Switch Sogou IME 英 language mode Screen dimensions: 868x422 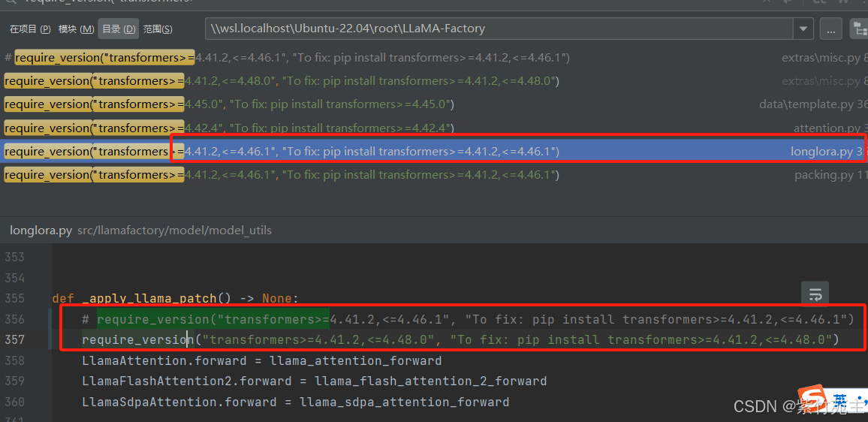tap(840, 399)
